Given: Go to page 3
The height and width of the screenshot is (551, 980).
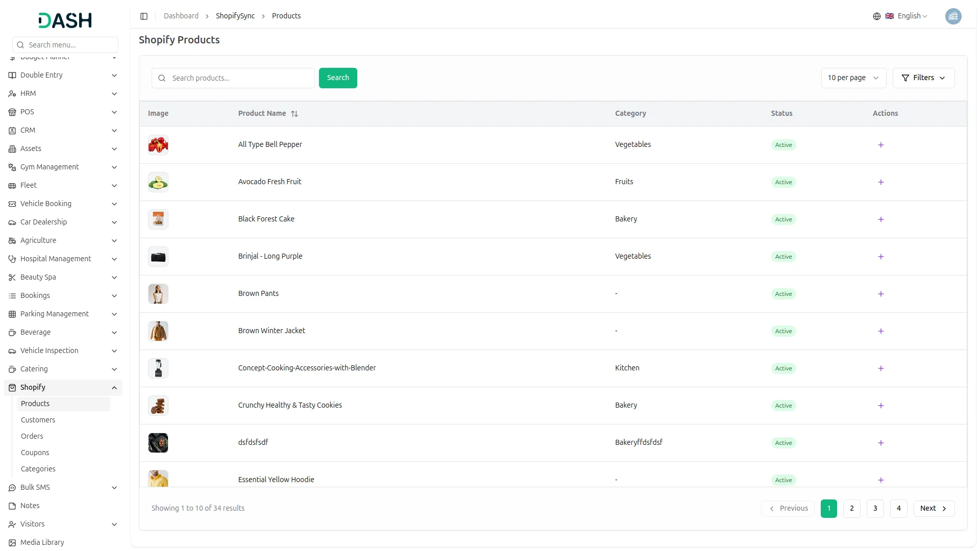Looking at the screenshot, I should tap(875, 509).
